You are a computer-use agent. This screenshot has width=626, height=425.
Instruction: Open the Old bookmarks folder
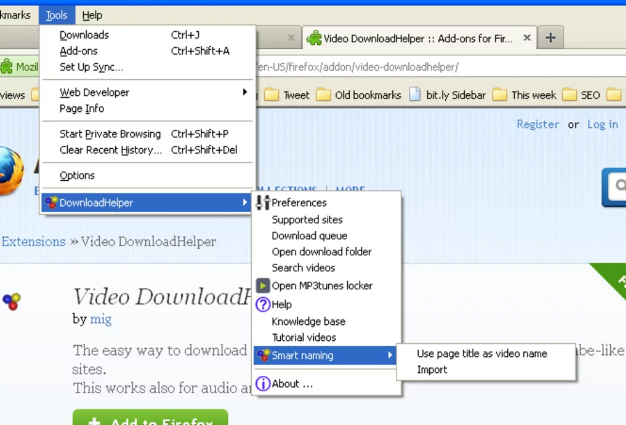point(359,95)
